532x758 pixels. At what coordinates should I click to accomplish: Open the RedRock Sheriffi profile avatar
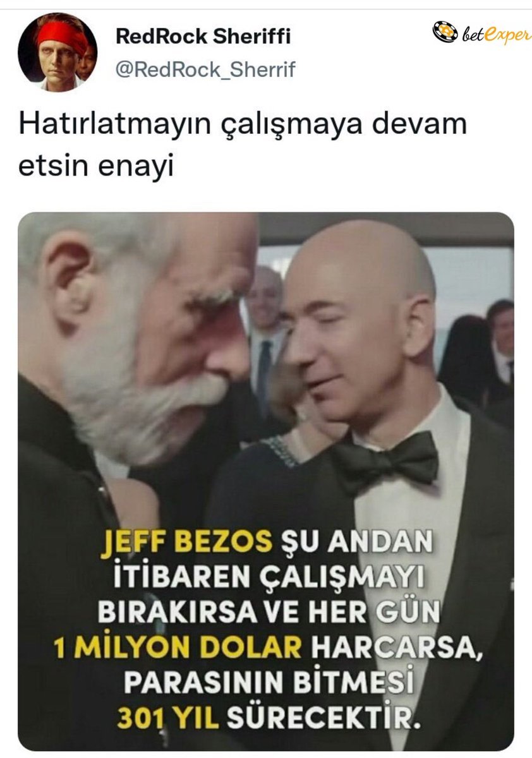[57, 52]
